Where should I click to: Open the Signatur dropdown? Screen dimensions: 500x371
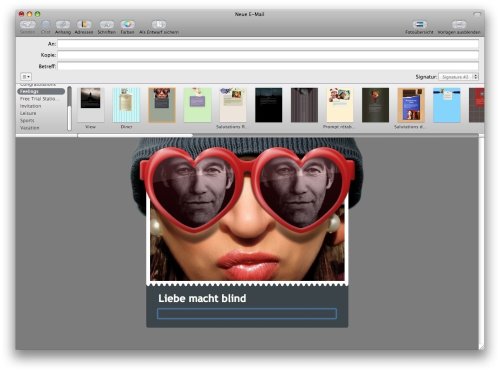pyautogui.click(x=458, y=77)
